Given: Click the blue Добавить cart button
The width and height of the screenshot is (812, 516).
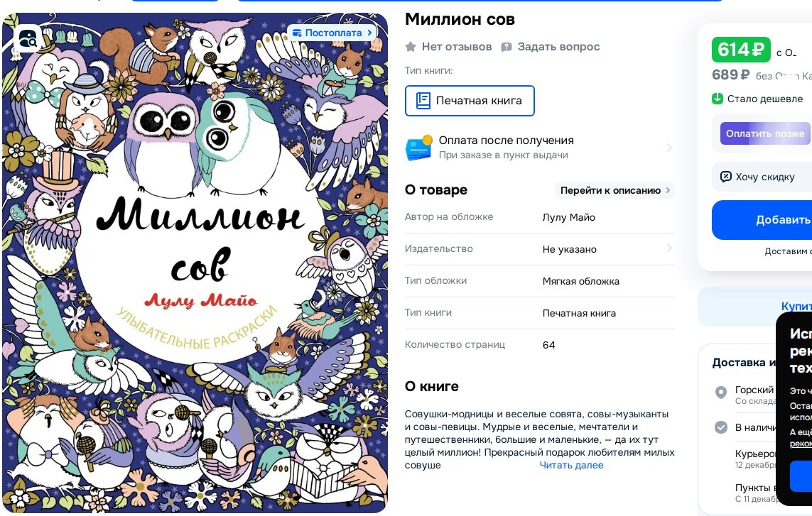Looking at the screenshot, I should point(762,219).
